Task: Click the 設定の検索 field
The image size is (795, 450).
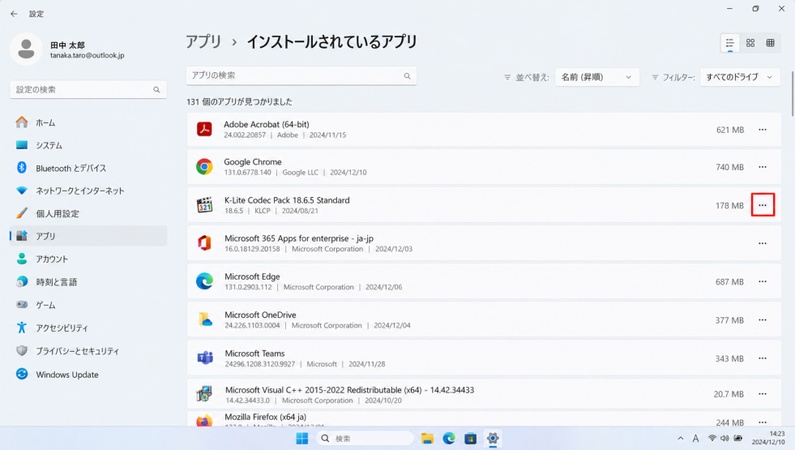Action: (x=88, y=90)
